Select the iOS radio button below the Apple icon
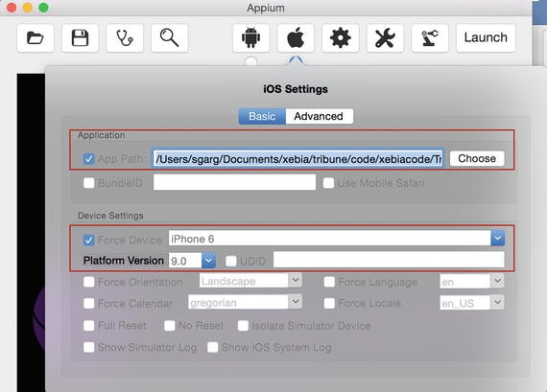Image resolution: width=547 pixels, height=392 pixels. pos(296,61)
